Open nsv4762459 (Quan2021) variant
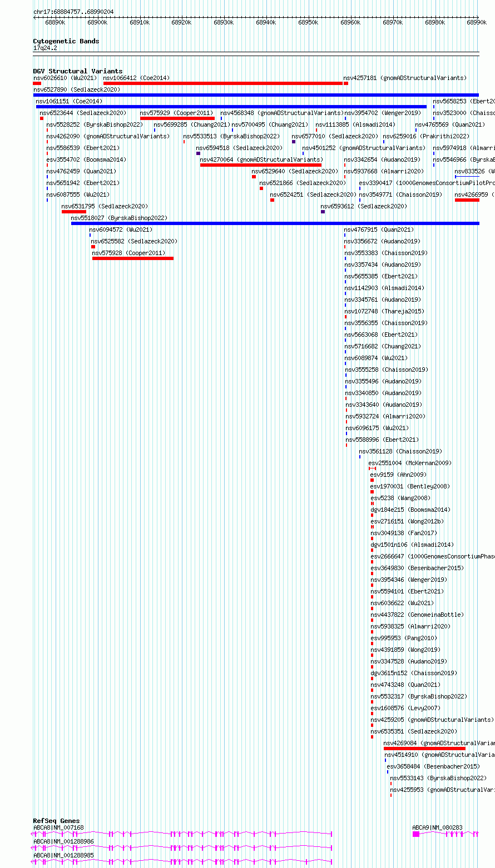The height and width of the screenshot is (868, 495). coord(81,171)
